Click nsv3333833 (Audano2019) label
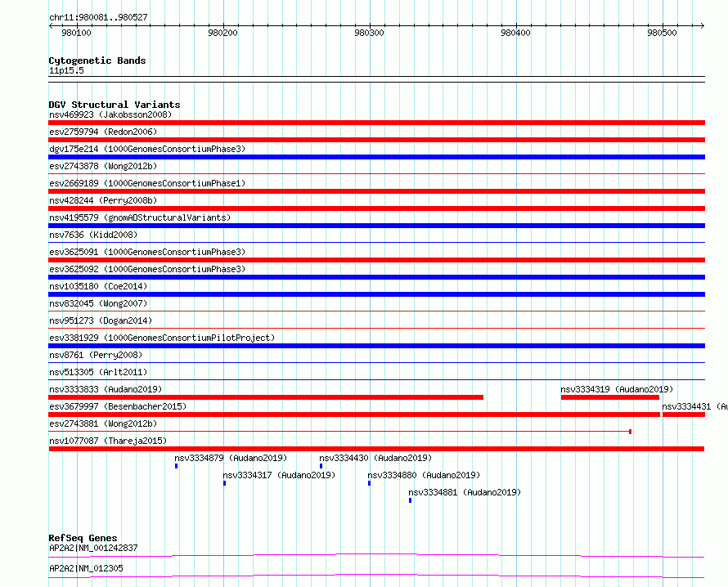Viewport: 728px width, 587px height. [106, 389]
